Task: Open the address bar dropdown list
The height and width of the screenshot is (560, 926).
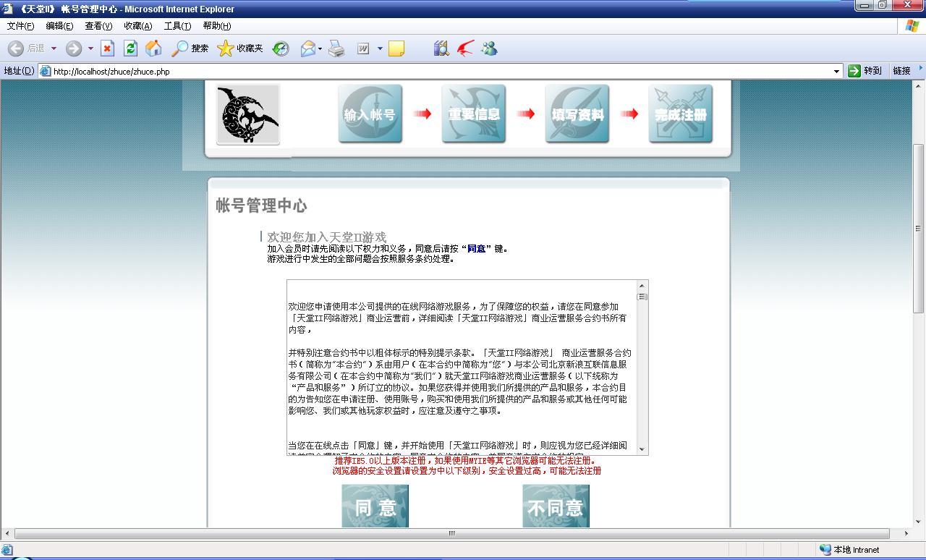Action: [x=837, y=71]
